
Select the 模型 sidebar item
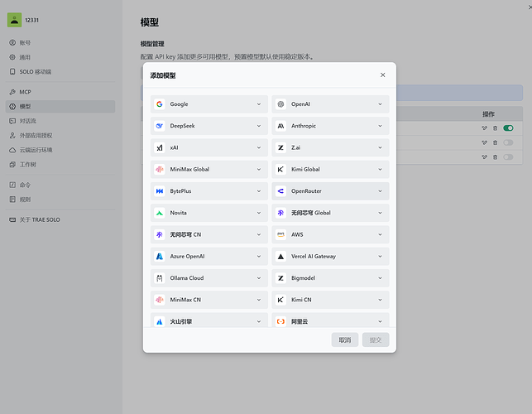pos(60,107)
